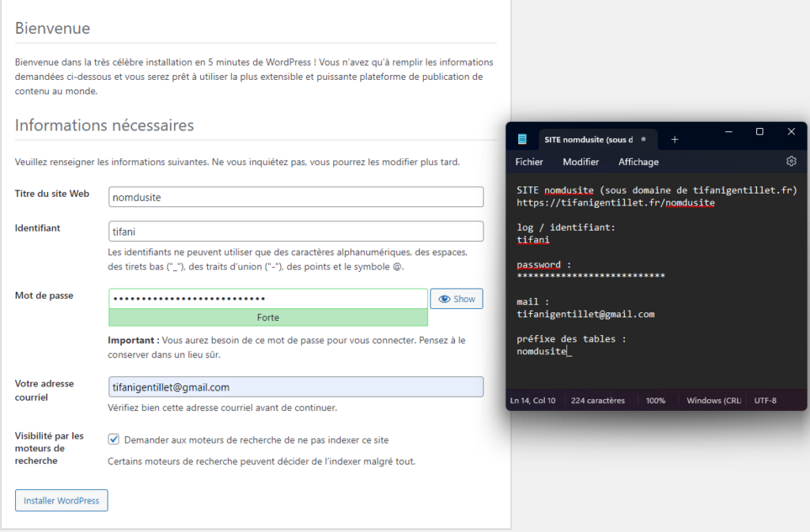This screenshot has width=810, height=532.
Task: Expand the Affichage menu
Action: 638,162
